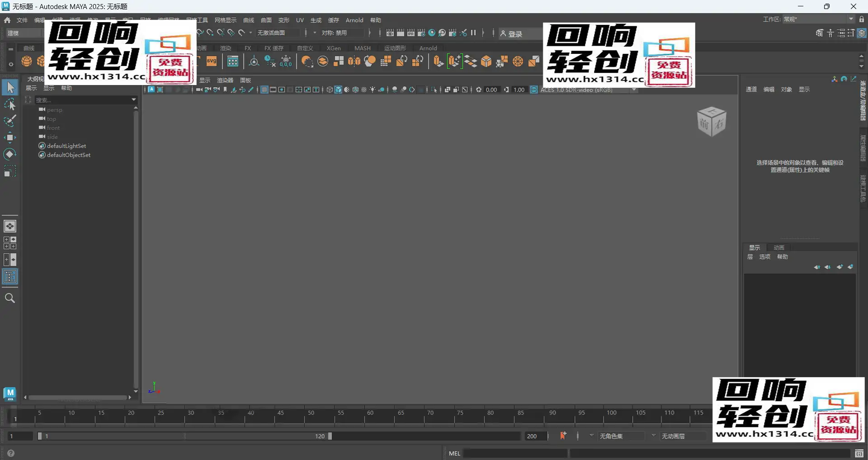Click the magnifier search icon in toolbox

10,298
